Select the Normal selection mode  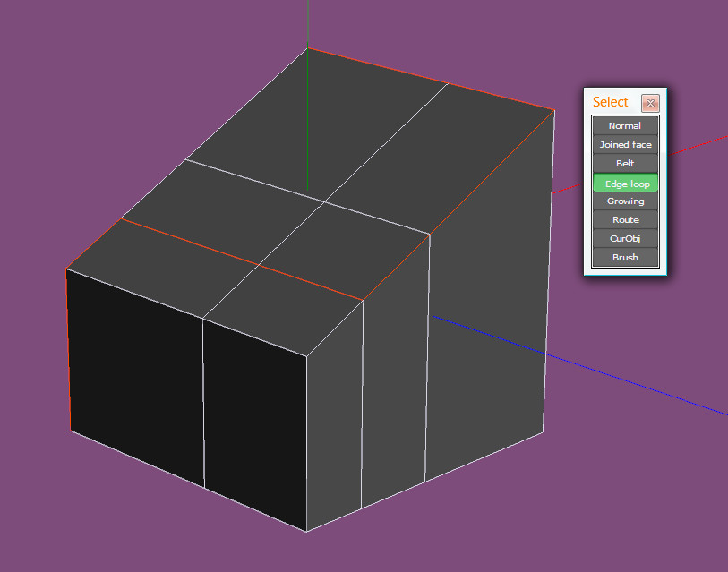625,126
